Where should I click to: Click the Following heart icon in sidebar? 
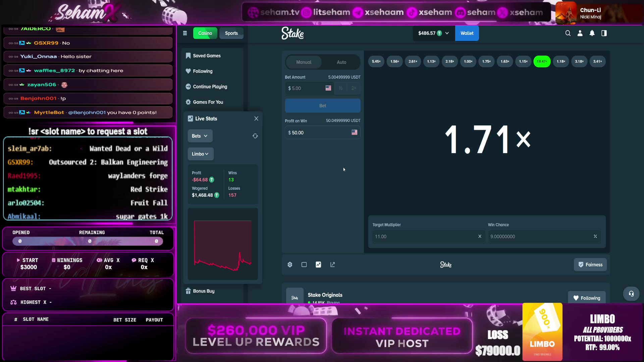pos(188,71)
